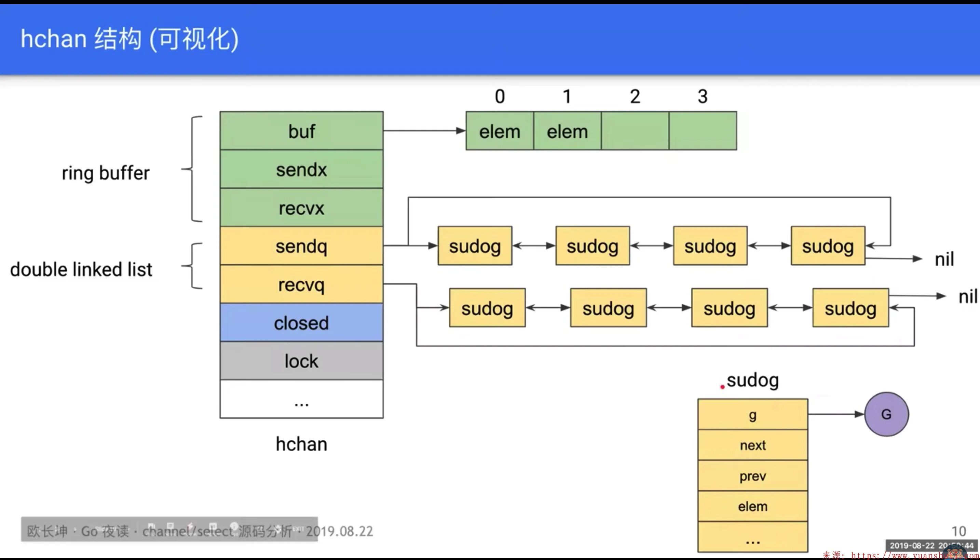Click the slide title hchan 结构 (可视化)
Image resolution: width=980 pixels, height=560 pixels.
pos(130,39)
